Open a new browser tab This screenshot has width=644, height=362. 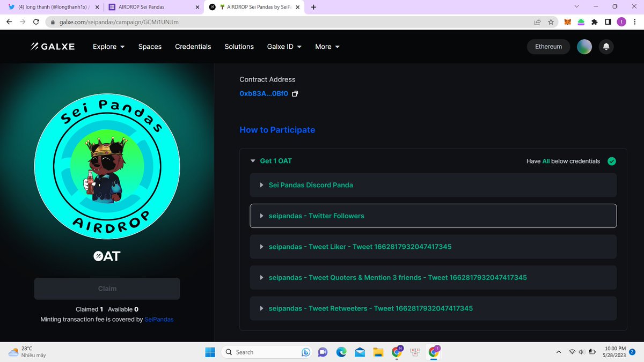313,7
